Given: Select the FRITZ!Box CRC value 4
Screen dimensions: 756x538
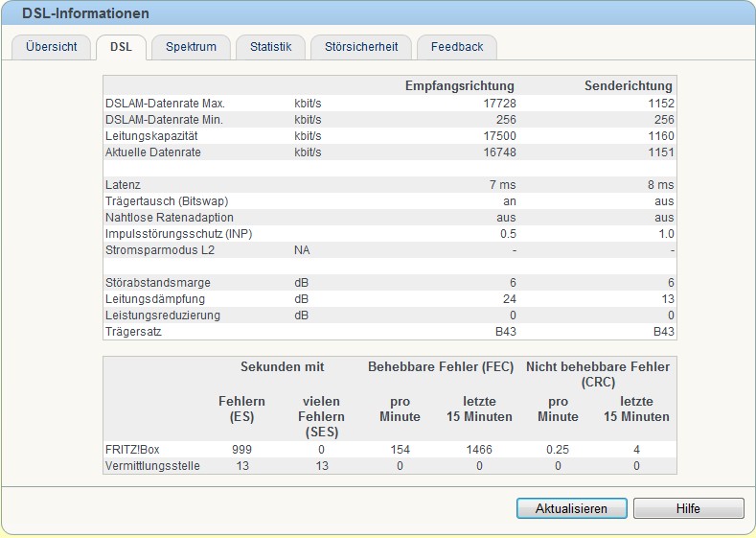Looking at the screenshot, I should [x=636, y=450].
